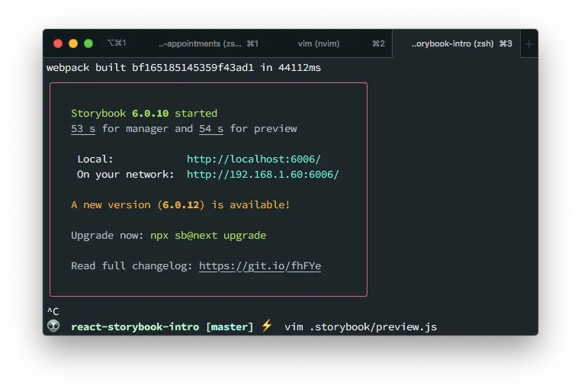Click the 'On your network:' label
This screenshot has height=392, width=581.
pyautogui.click(x=125, y=175)
